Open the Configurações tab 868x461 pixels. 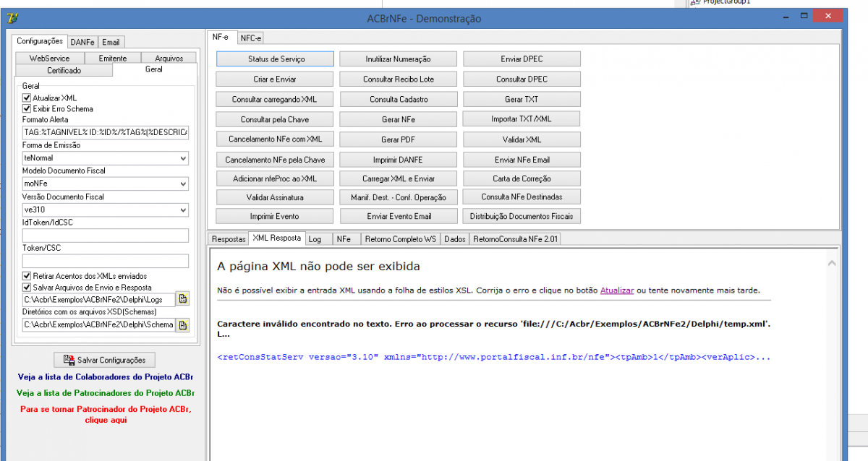pos(40,41)
